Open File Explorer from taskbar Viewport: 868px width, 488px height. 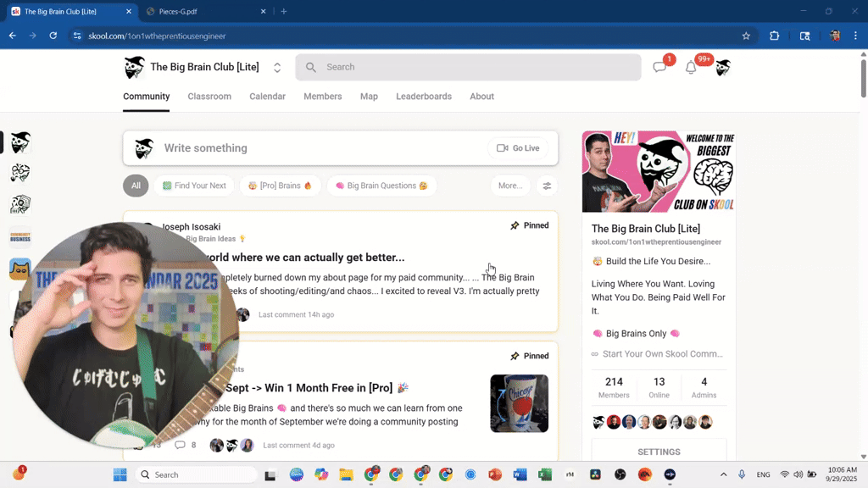coord(346,474)
